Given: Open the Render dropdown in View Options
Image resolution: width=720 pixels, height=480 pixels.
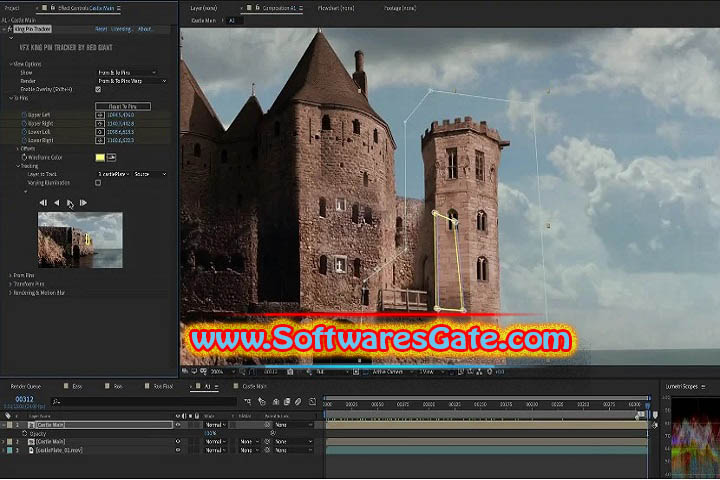Looking at the screenshot, I should pos(132,81).
